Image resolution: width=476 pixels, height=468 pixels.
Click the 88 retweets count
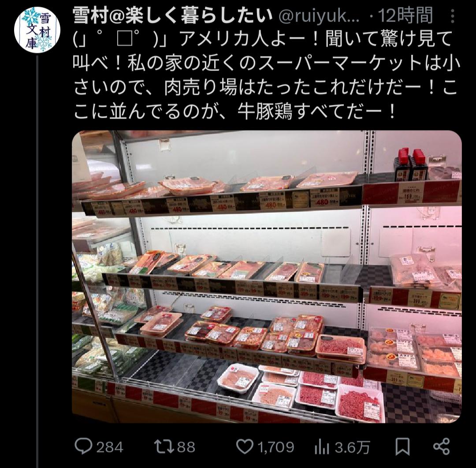click(186, 447)
